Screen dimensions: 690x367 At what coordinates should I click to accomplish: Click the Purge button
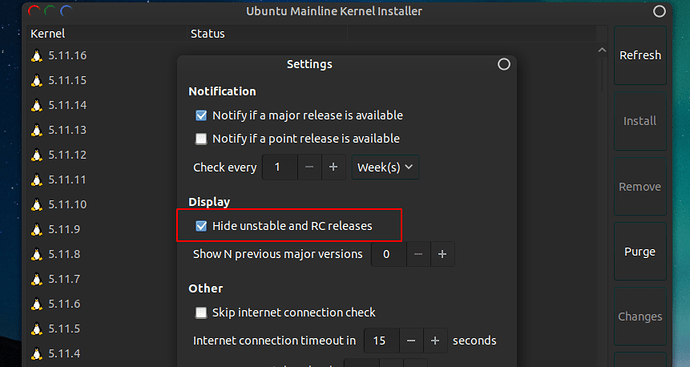640,252
